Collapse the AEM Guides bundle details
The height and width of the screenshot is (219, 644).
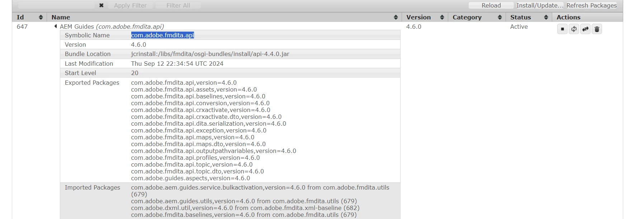pyautogui.click(x=56, y=26)
